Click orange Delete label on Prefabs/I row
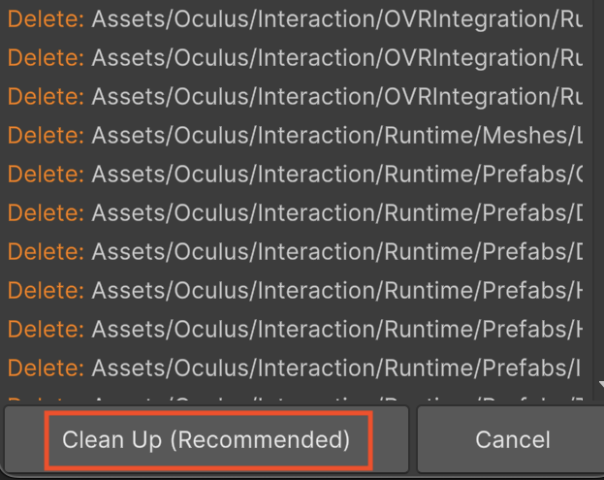The height and width of the screenshot is (480, 604). click(x=46, y=368)
